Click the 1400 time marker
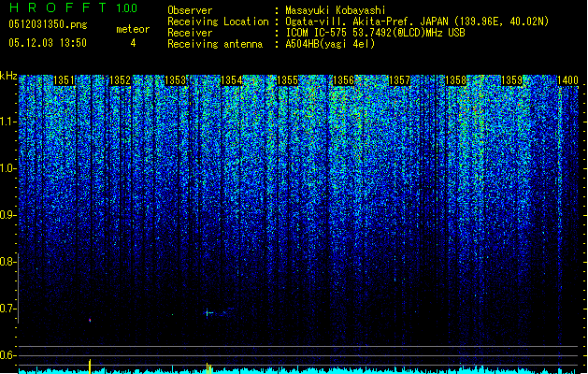588x374 pixels. pyautogui.click(x=567, y=80)
